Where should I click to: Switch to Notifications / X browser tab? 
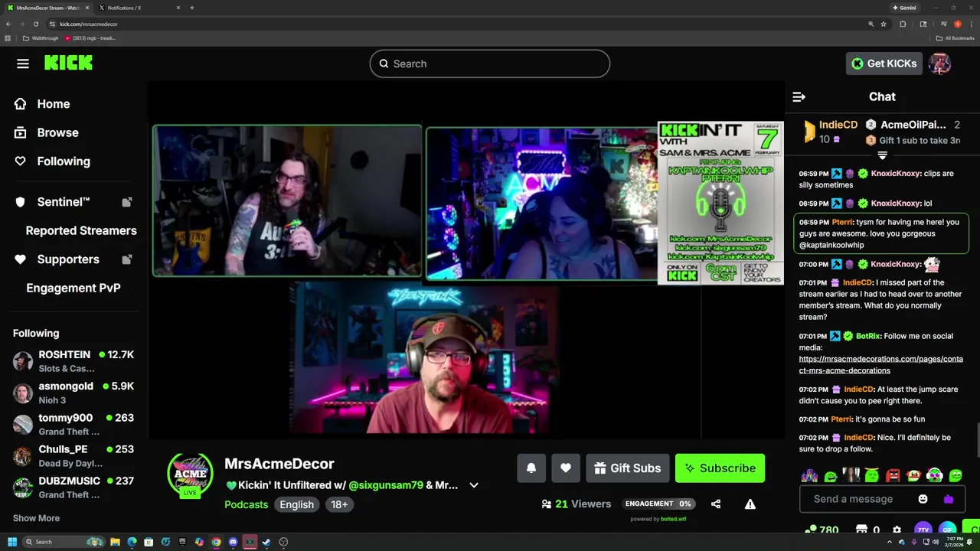tap(138, 8)
